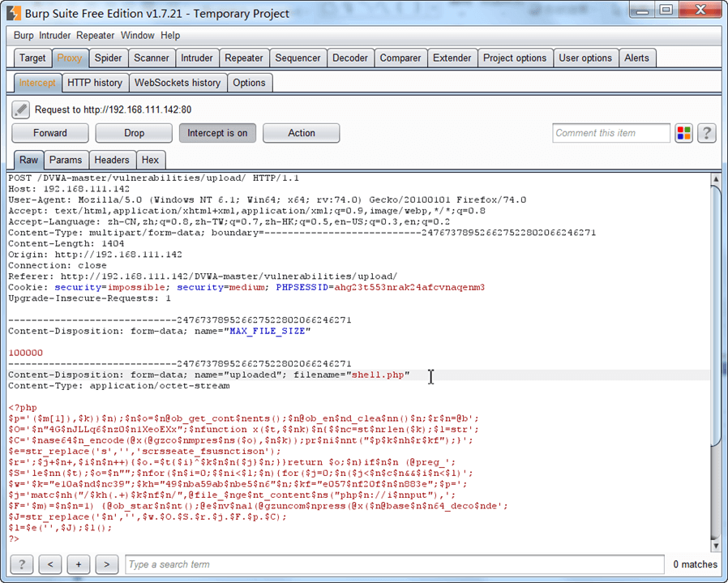
Task: Click the Content-Type: application/octet-stream line
Action: (119, 386)
